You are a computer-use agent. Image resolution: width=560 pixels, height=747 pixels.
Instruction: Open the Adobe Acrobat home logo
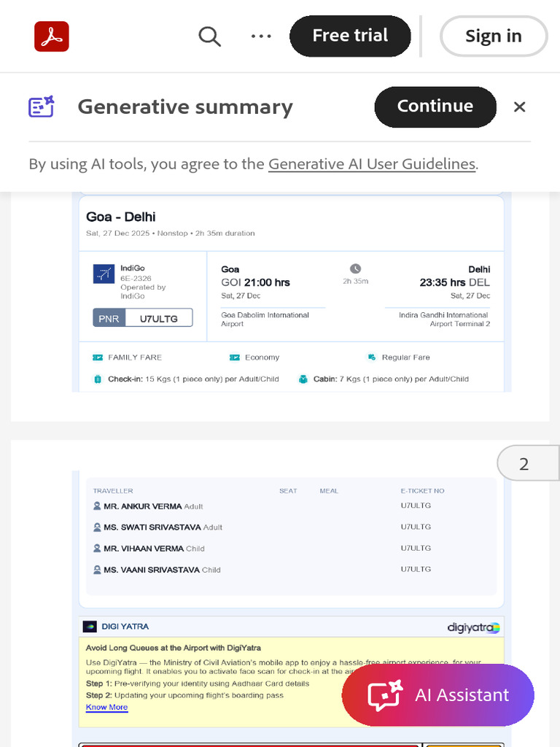(52, 36)
